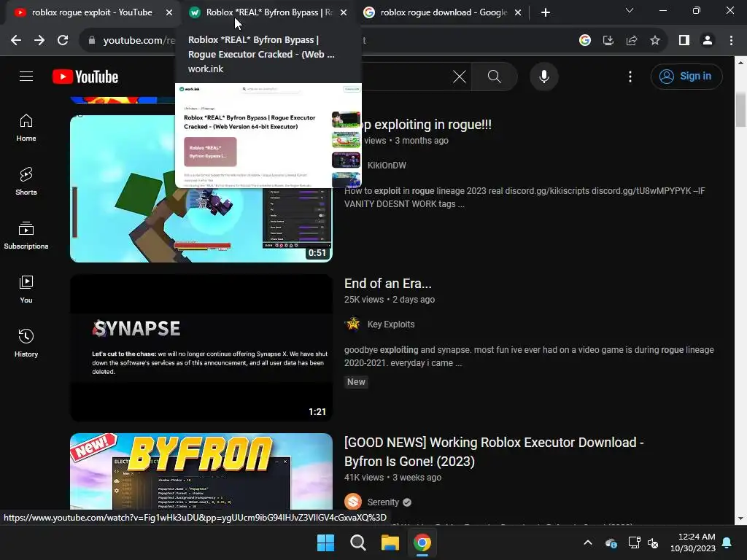The height and width of the screenshot is (560, 747).
Task: Open the You section in sidebar
Action: [x=26, y=289]
